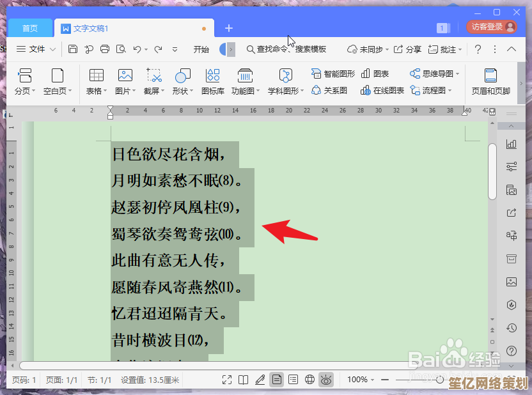Expand the 形状 shapes dropdown
532x395 pixels.
(x=183, y=91)
